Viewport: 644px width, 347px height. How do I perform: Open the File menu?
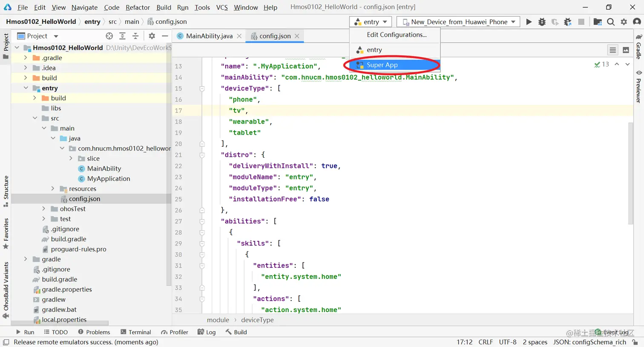click(x=23, y=7)
